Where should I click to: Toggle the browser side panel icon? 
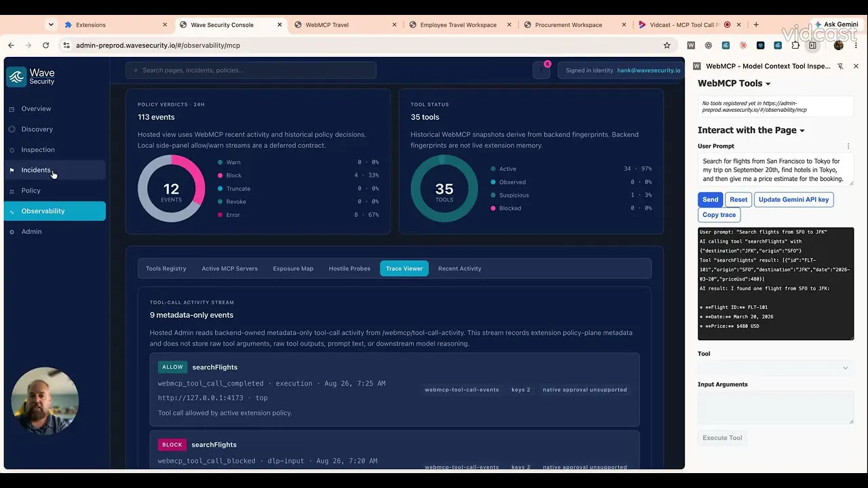tap(812, 45)
